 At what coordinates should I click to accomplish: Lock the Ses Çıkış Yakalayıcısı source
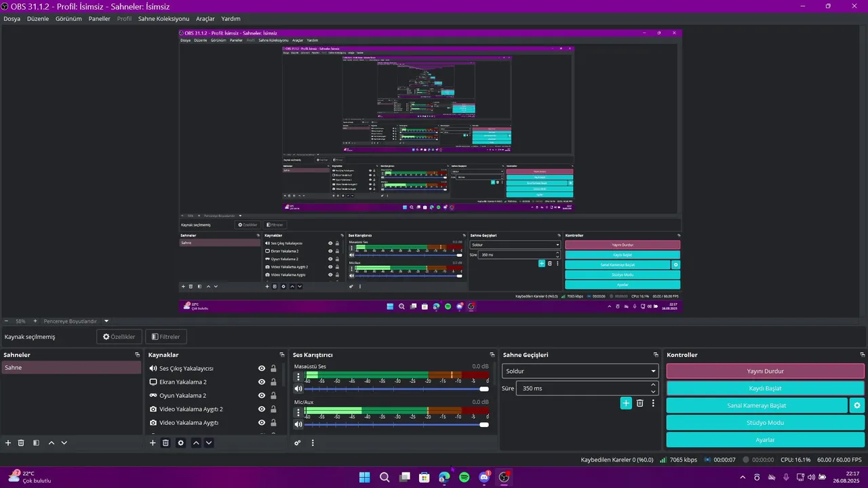pyautogui.click(x=273, y=369)
